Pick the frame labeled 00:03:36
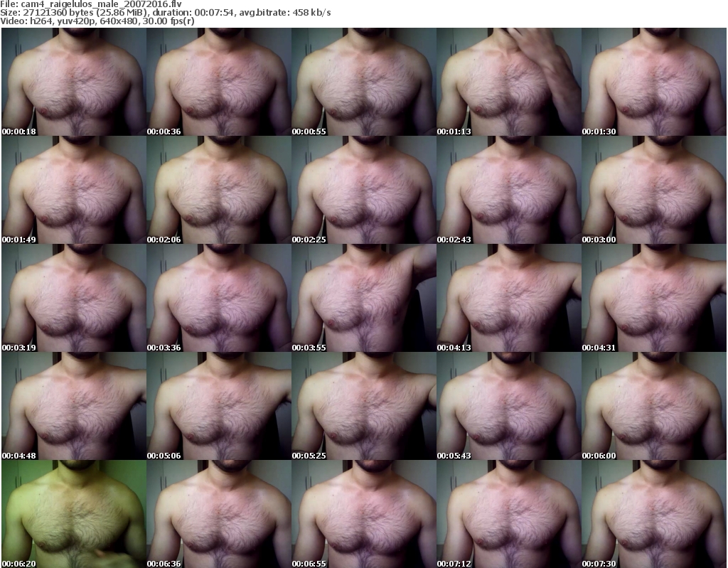Image resolution: width=728 pixels, height=568 pixels. tap(219, 298)
